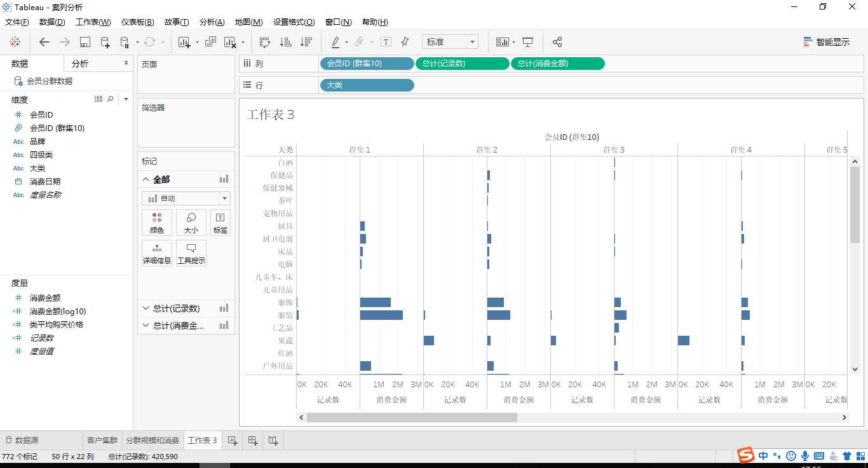
Task: Click the redo forward arrow
Action: click(65, 42)
